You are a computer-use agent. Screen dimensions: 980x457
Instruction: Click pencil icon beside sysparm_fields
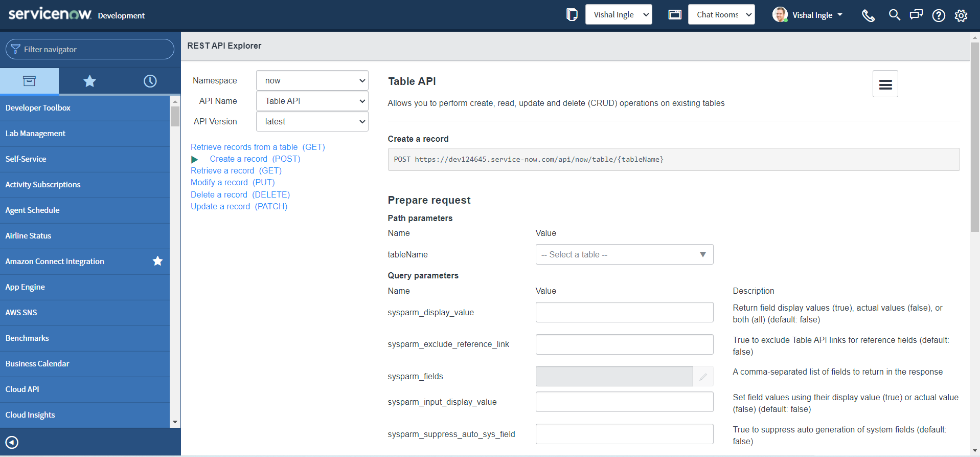point(703,376)
